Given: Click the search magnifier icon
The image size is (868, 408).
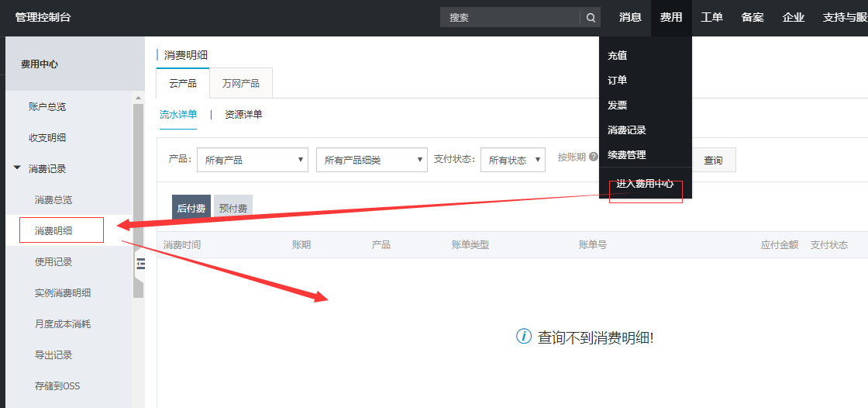Looking at the screenshot, I should tap(591, 18).
